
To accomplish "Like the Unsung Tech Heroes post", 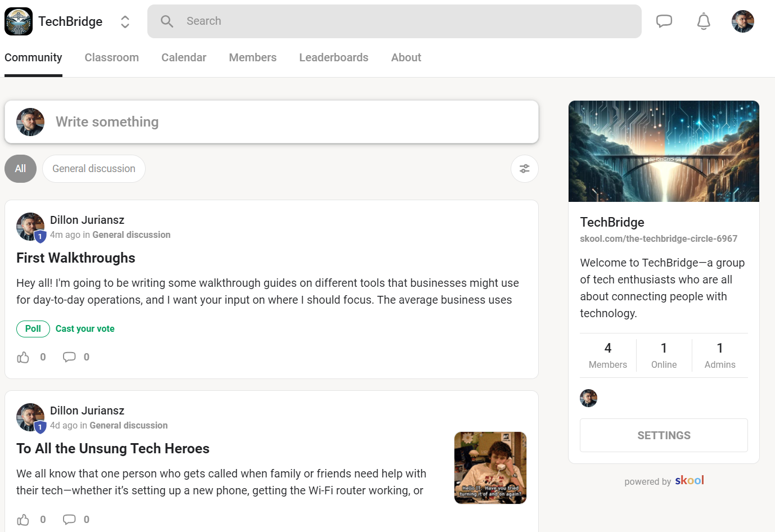I will pyautogui.click(x=23, y=520).
